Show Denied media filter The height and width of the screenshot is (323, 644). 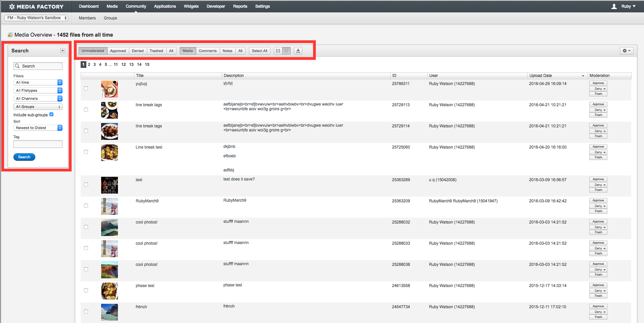point(138,51)
